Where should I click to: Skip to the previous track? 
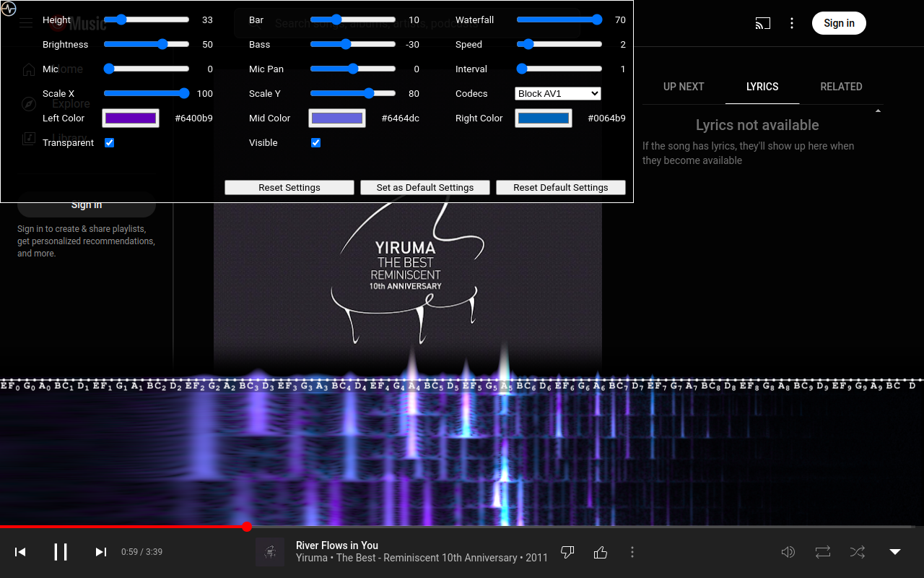(20, 552)
